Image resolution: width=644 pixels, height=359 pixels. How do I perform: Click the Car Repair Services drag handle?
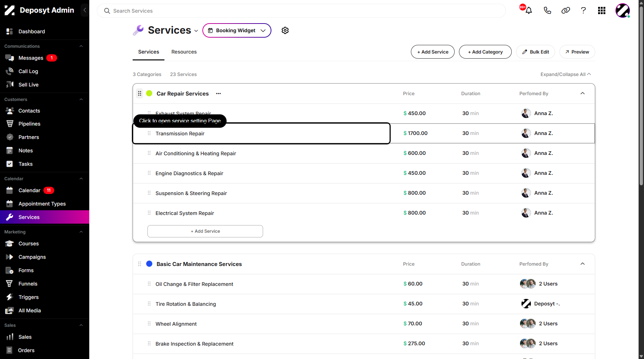139,93
